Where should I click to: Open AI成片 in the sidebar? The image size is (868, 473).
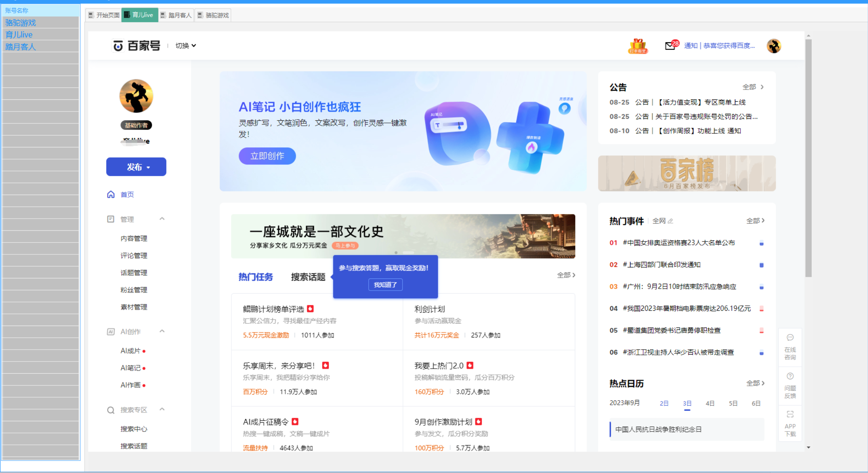pyautogui.click(x=131, y=351)
